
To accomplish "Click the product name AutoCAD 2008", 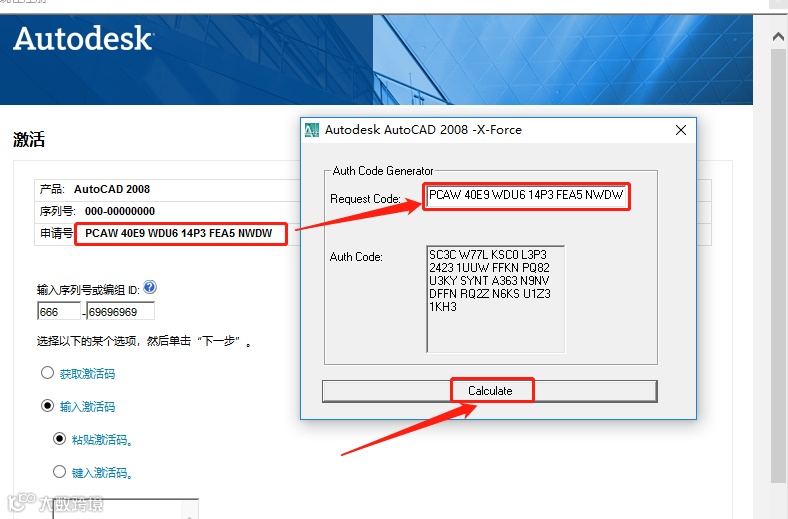I will pos(112,189).
